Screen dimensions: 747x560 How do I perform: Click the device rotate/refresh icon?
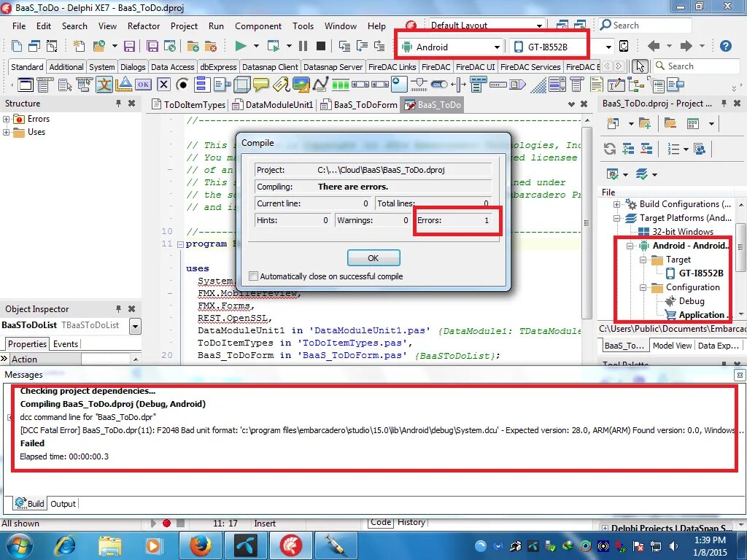(624, 46)
